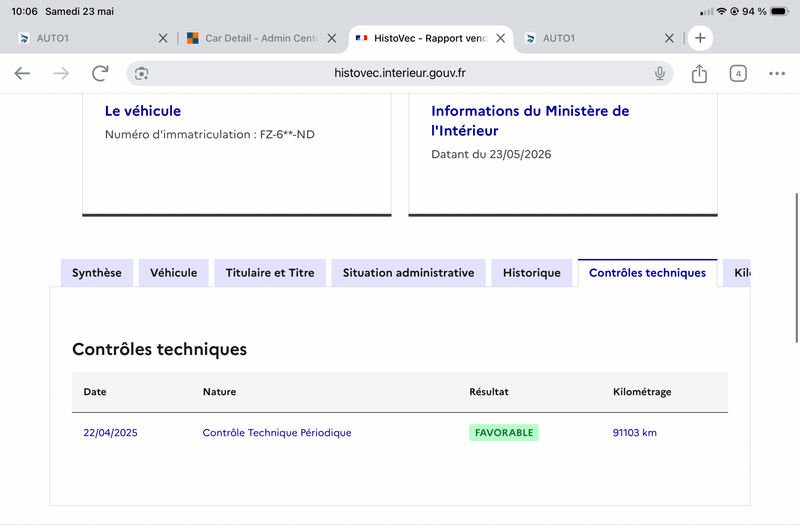Select the Situation administrative tab
The image size is (800, 525).
(408, 273)
